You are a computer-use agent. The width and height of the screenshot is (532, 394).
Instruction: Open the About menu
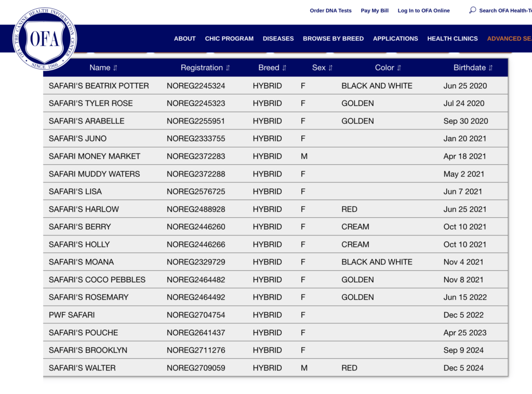[x=185, y=38]
